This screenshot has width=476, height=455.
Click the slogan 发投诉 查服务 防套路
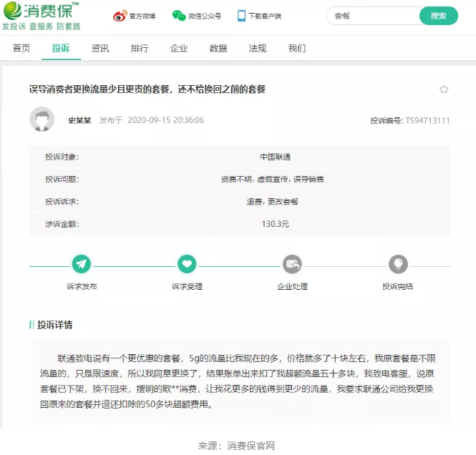41,26
